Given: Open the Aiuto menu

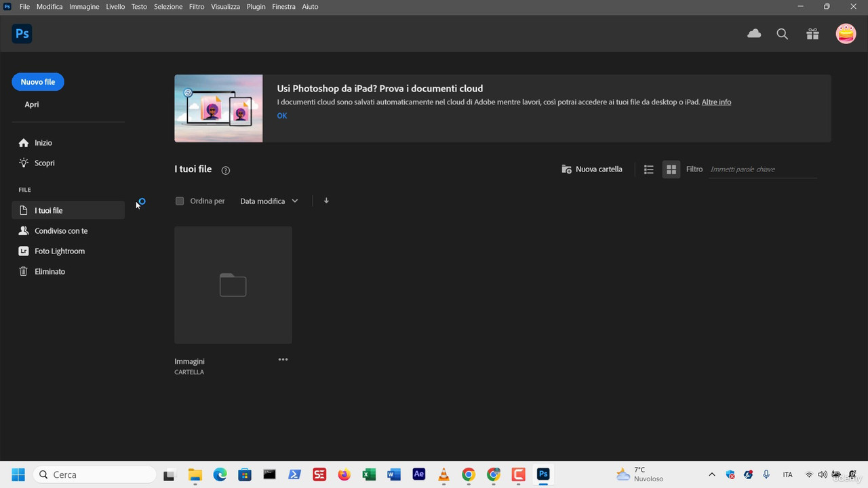Looking at the screenshot, I should pos(310,7).
